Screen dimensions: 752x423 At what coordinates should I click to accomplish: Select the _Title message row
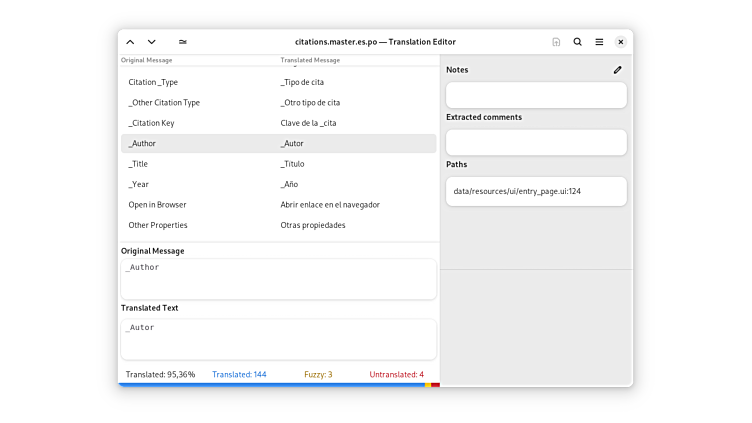pos(278,164)
